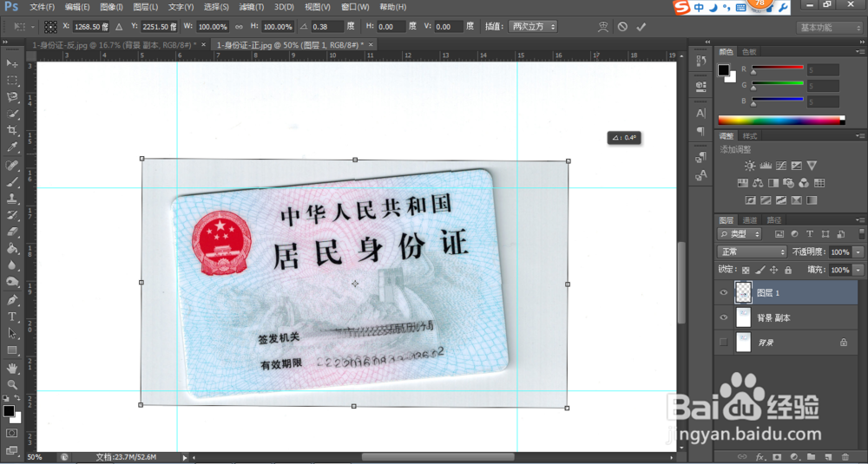Open the 不透明度 opacity dropdown arrow

point(858,252)
